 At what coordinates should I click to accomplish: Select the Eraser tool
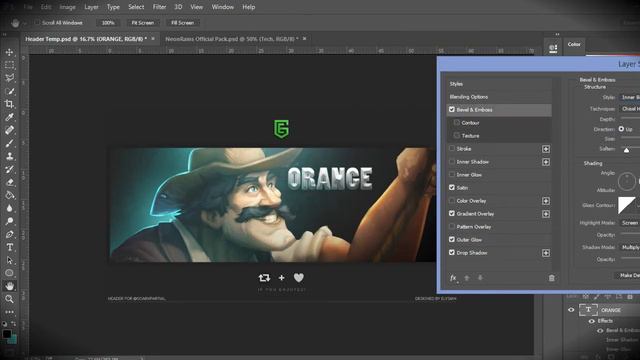pos(9,182)
